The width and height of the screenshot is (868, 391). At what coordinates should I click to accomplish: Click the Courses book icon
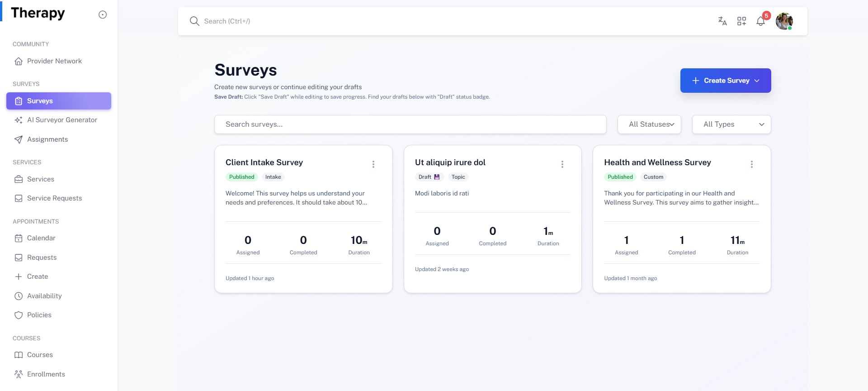point(19,355)
